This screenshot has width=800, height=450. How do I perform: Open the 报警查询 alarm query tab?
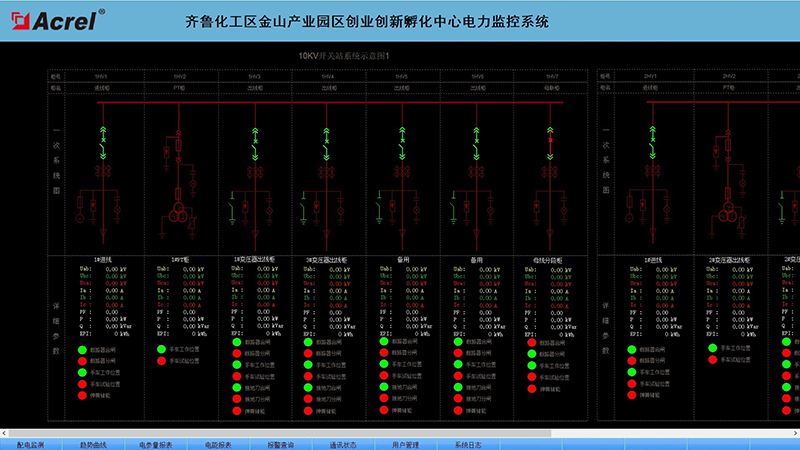point(279,443)
